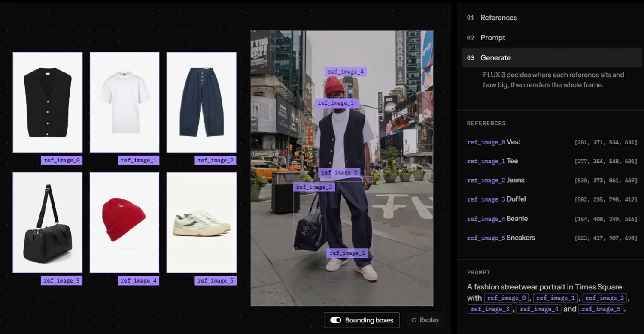This screenshot has height=334, width=644.
Task: Open the 01 References step
Action: click(552, 18)
